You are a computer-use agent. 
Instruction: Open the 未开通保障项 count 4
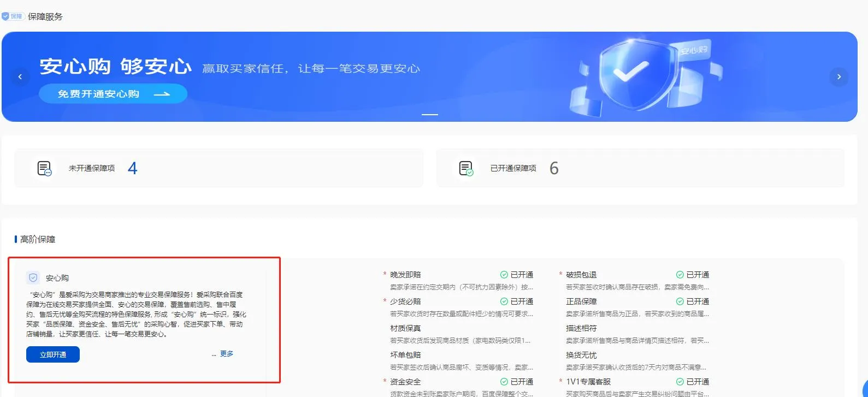(x=133, y=168)
